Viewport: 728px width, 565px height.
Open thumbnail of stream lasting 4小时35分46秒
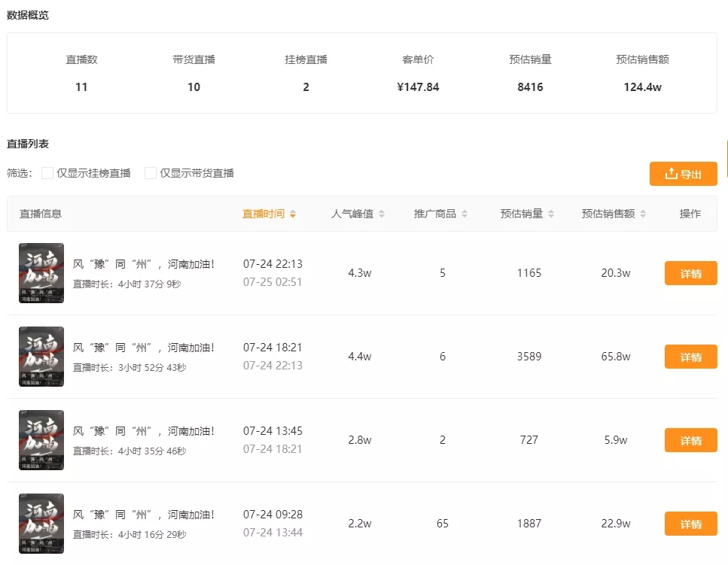click(41, 440)
